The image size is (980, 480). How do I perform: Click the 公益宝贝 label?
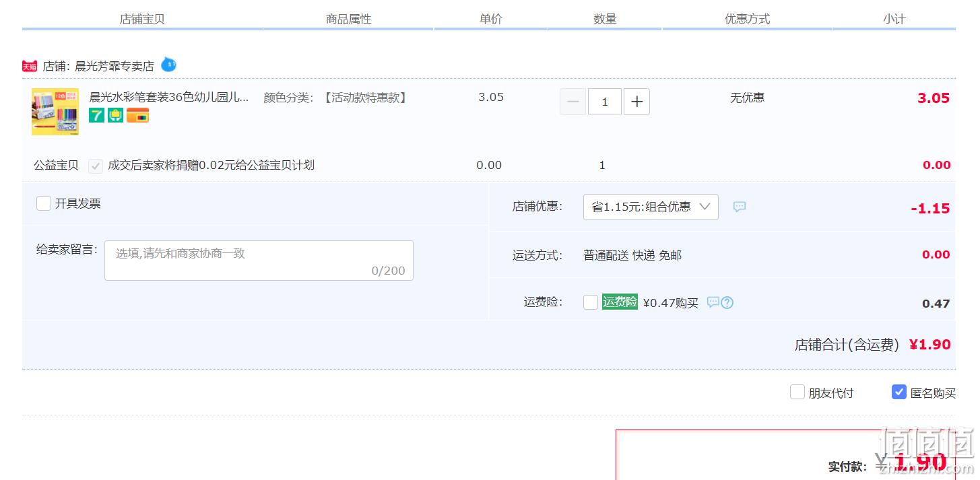click(57, 165)
